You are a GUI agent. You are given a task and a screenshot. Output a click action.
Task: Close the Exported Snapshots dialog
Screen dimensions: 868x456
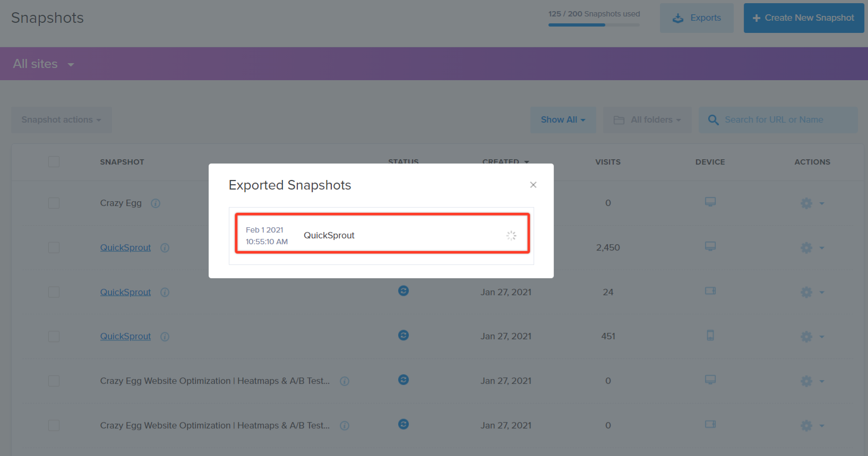[533, 185]
